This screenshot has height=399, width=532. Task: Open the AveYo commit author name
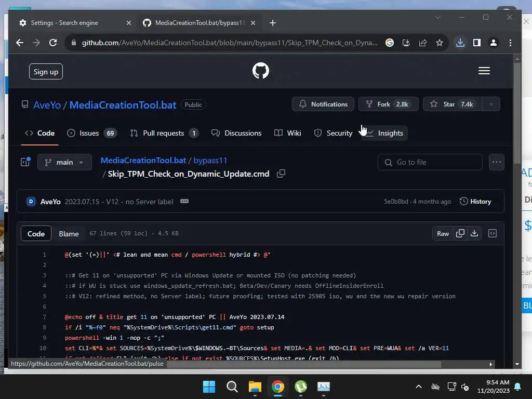(x=50, y=202)
